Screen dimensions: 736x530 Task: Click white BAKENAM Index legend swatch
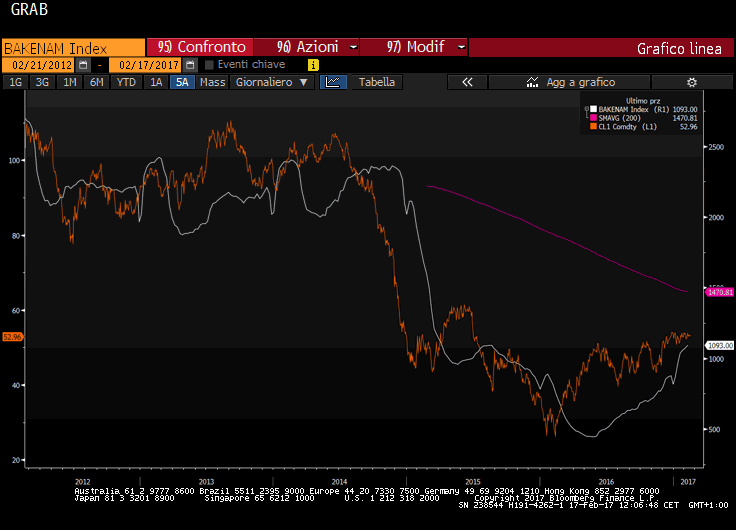pyautogui.click(x=593, y=109)
